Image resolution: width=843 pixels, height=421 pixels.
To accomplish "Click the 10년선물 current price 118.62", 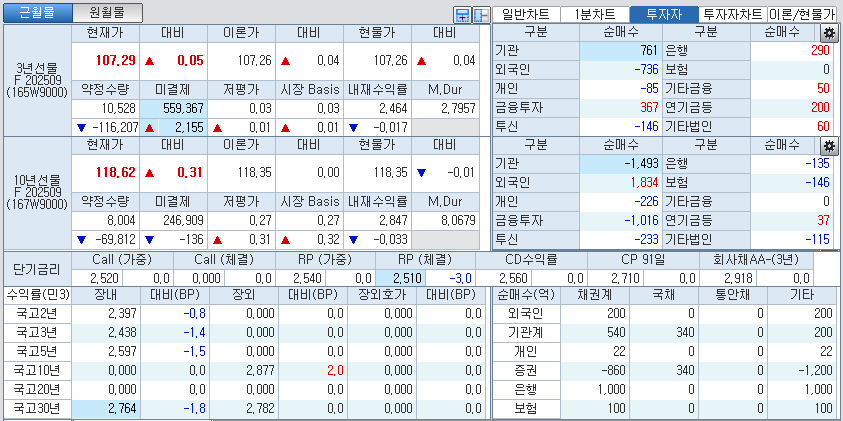I will (x=116, y=173).
